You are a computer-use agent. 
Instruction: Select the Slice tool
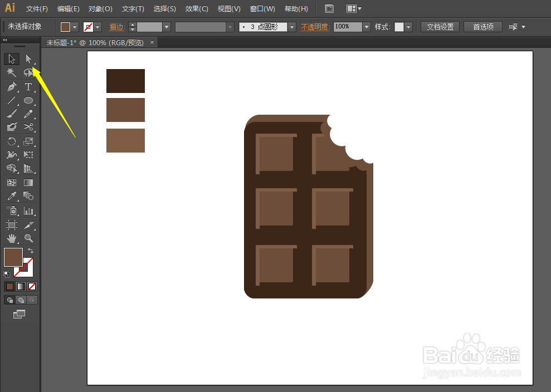point(28,225)
